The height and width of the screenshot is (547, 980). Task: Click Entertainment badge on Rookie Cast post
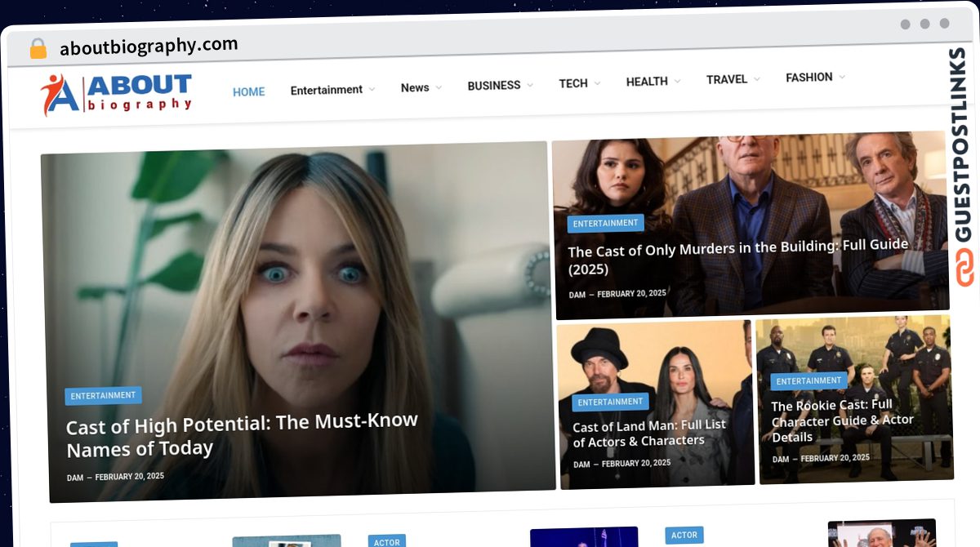pos(808,381)
